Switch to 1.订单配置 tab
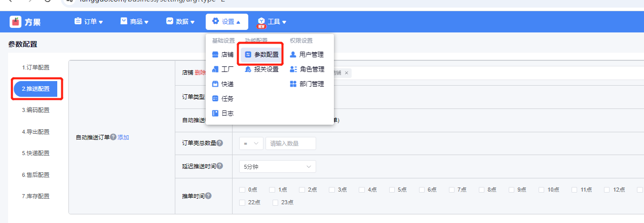The width and height of the screenshot is (644, 223). (x=35, y=67)
